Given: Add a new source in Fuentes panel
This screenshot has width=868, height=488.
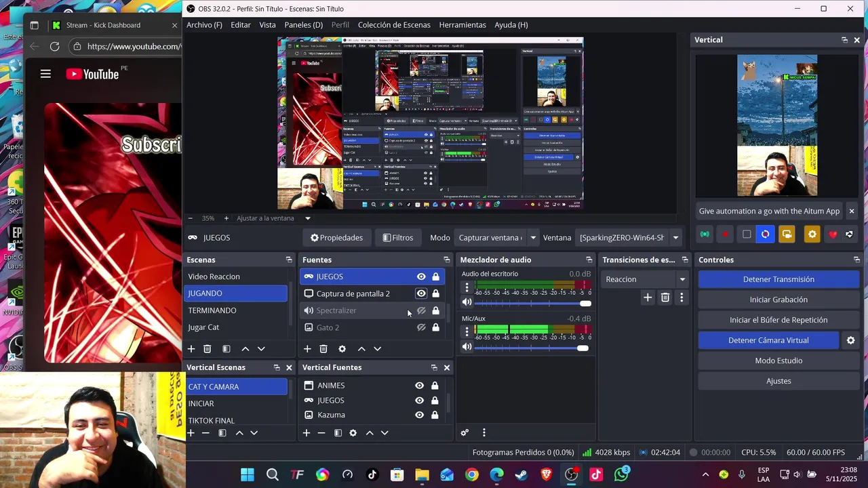Looking at the screenshot, I should 307,349.
